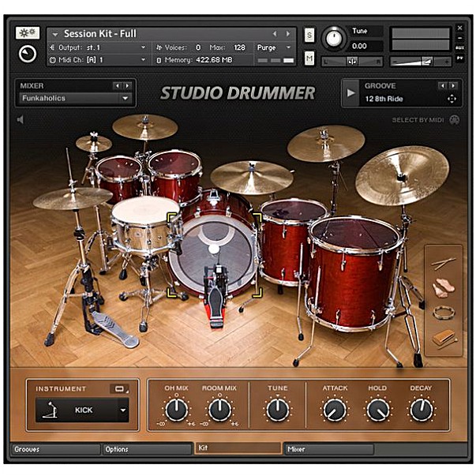
Task: Select the tambourine percussion icon
Action: coord(444,313)
